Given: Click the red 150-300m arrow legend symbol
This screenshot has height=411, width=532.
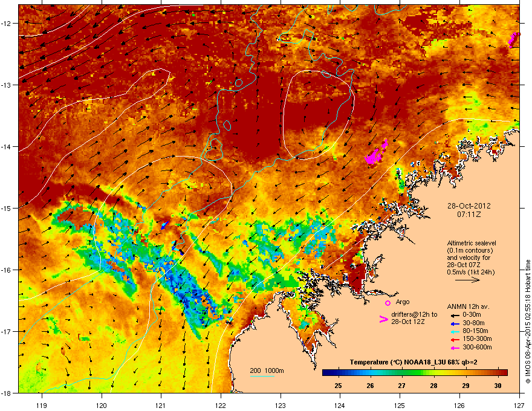Looking at the screenshot, I should (x=455, y=339).
